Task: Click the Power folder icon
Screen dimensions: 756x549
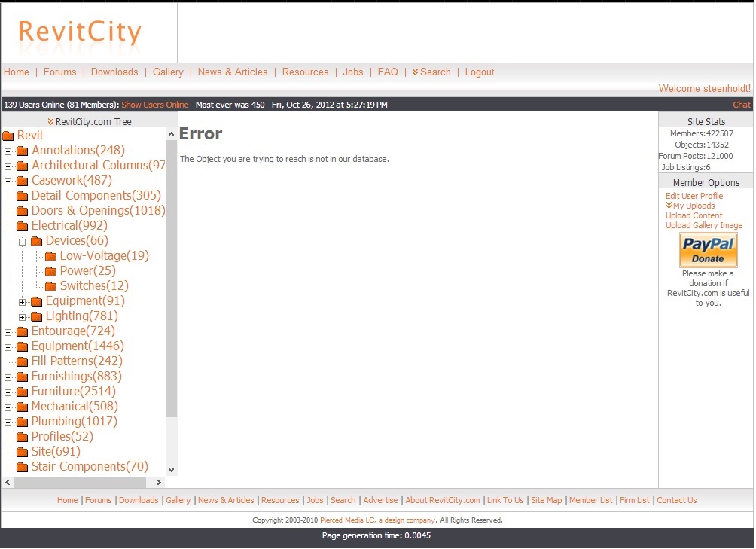Action: [x=50, y=271]
